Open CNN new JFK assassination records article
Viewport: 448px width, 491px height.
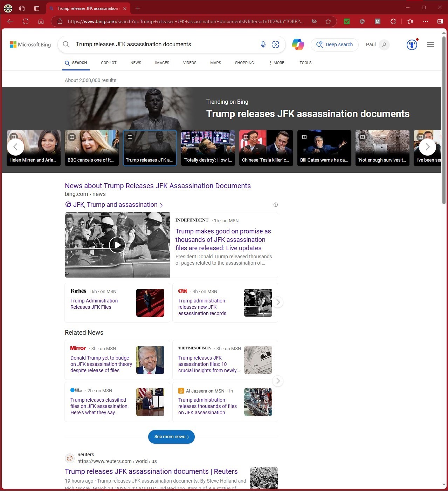[202, 307]
